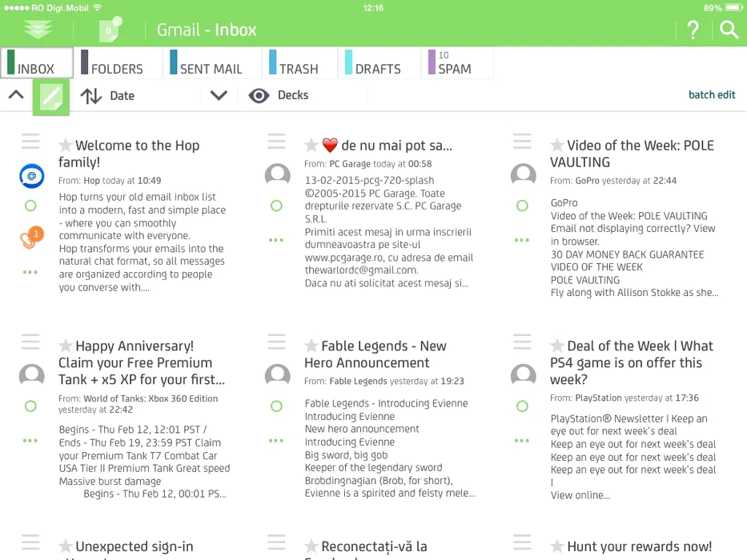Tap the help question mark icon
Viewport: 747px width, 560px height.
point(693,30)
